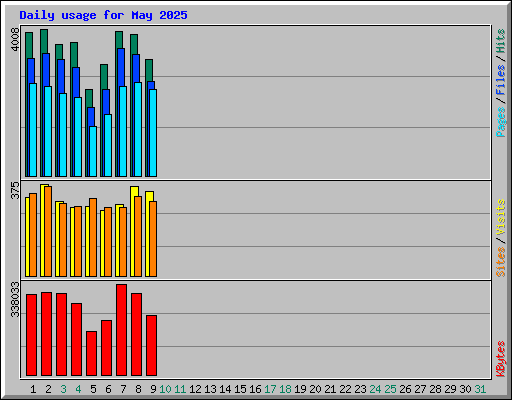
Task: Select day 11 on the x-axis
Action: [x=180, y=389]
